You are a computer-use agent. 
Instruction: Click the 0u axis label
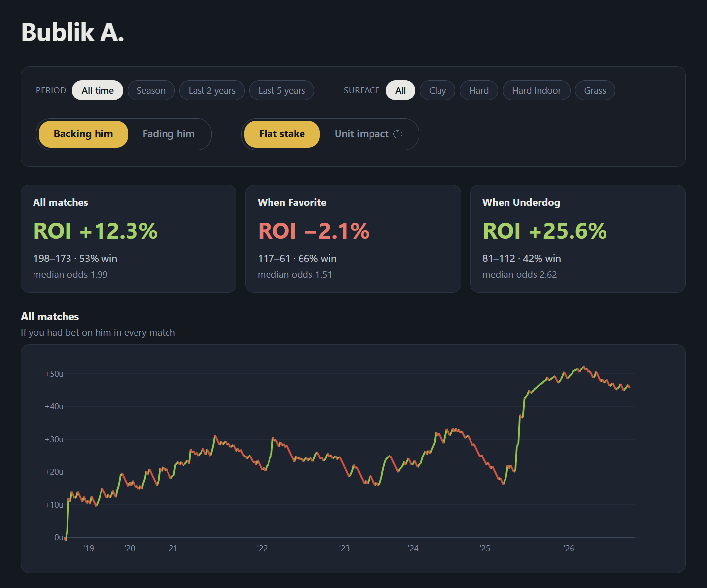(x=59, y=537)
